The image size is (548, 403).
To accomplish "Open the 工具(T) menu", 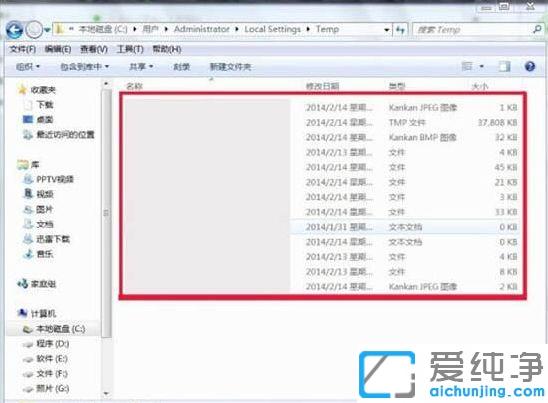I will point(130,49).
